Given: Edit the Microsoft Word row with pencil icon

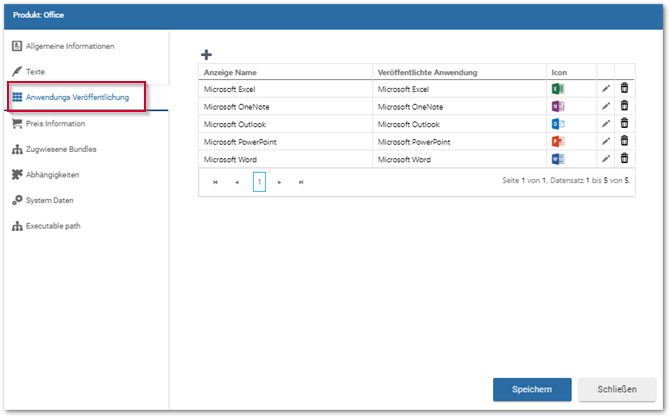Looking at the screenshot, I should (606, 159).
